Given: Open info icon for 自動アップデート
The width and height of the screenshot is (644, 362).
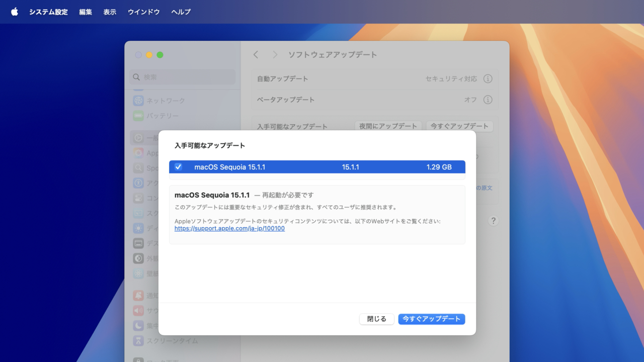Looking at the screenshot, I should [x=488, y=78].
